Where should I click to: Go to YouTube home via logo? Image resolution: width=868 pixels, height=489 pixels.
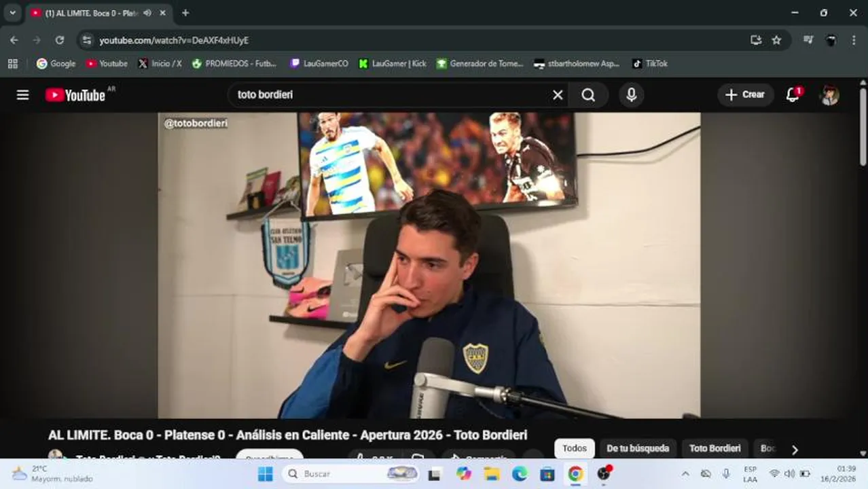point(75,95)
